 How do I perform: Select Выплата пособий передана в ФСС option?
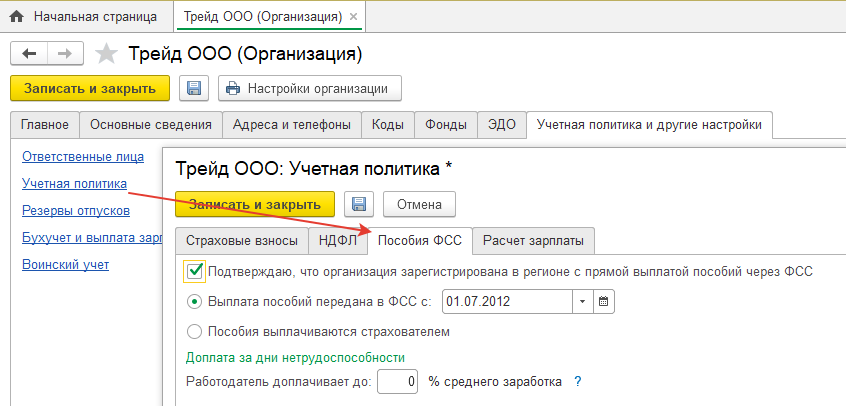194,301
